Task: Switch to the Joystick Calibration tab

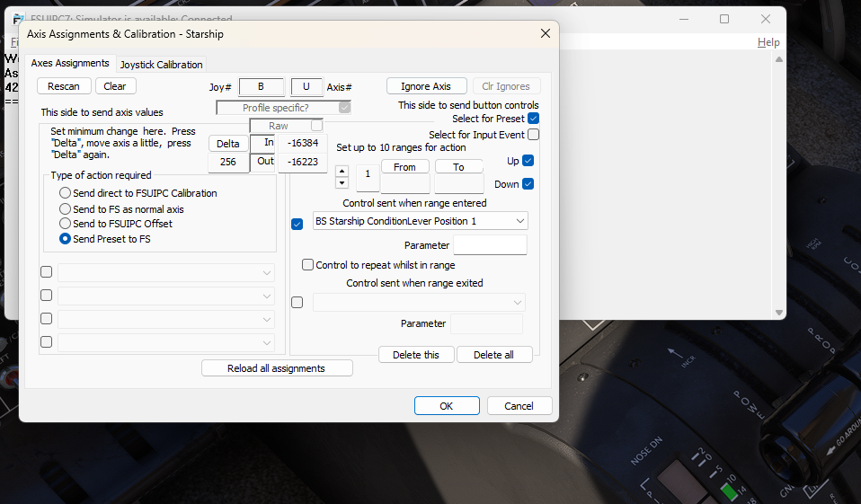Action: tap(162, 65)
